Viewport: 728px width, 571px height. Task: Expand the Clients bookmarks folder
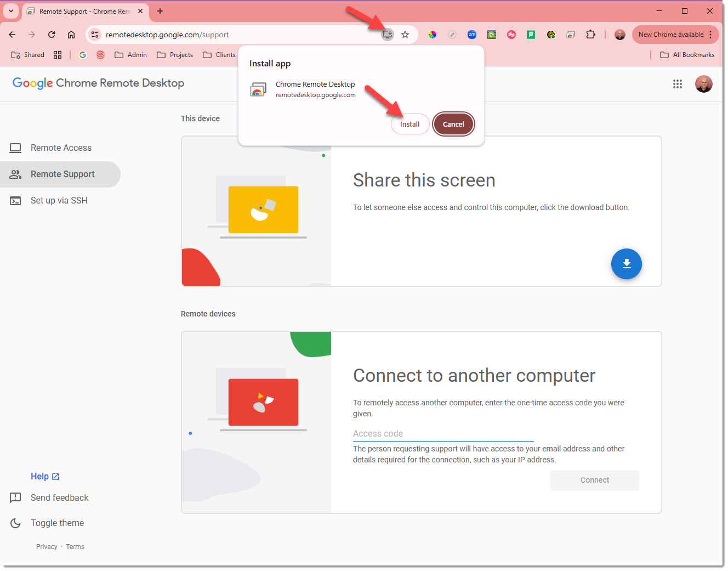tap(219, 55)
